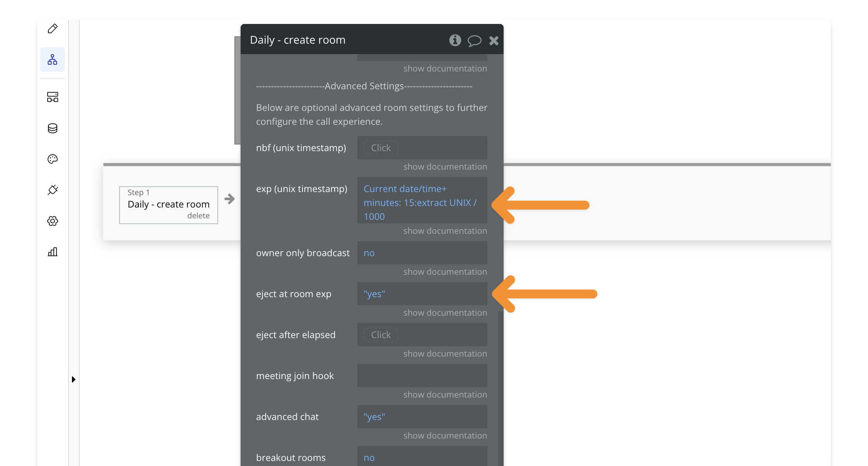Click the meeting join hook field
Screen dimensions: 868x466
422,376
